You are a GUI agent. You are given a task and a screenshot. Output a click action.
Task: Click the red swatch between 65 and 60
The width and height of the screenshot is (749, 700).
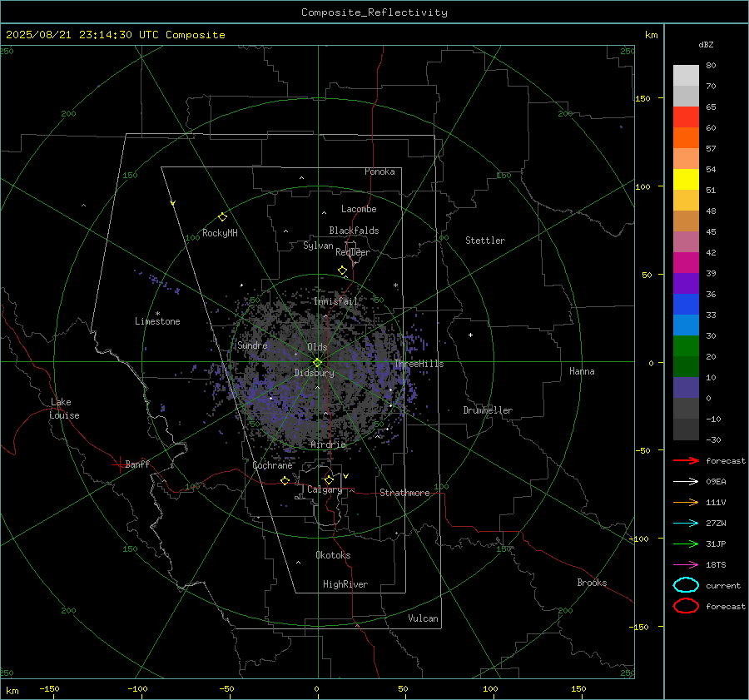pyautogui.click(x=686, y=117)
